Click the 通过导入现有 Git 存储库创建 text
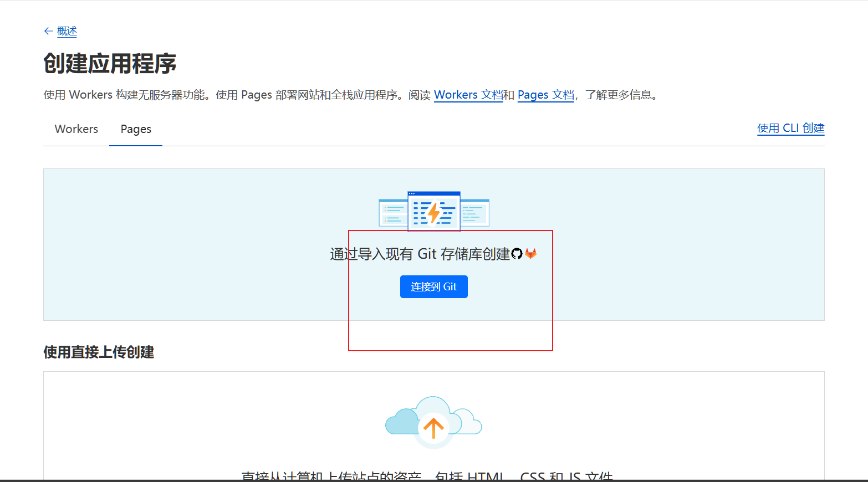The image size is (868, 482). pyautogui.click(x=420, y=254)
